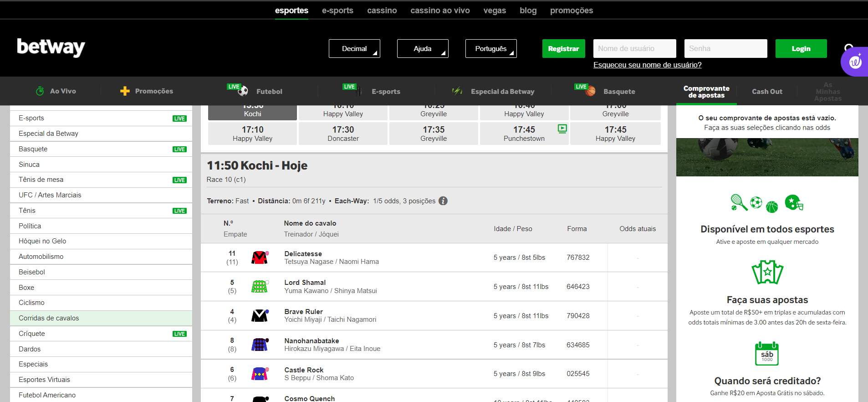868x402 pixels.
Task: Open the cassino top tab
Action: coord(382,10)
